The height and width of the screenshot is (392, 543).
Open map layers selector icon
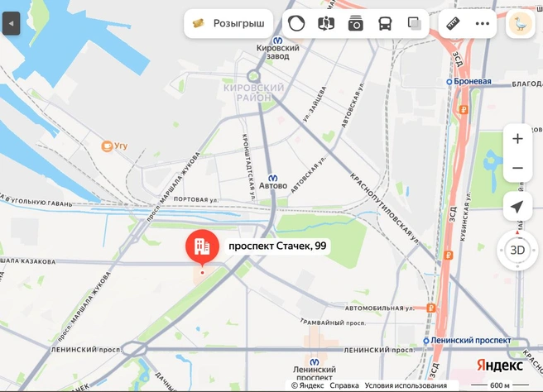(414, 23)
